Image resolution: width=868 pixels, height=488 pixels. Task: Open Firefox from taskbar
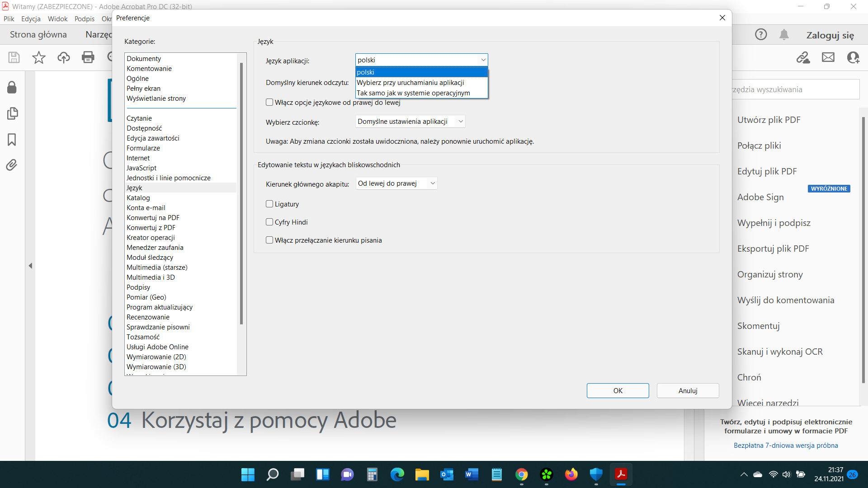click(x=571, y=474)
